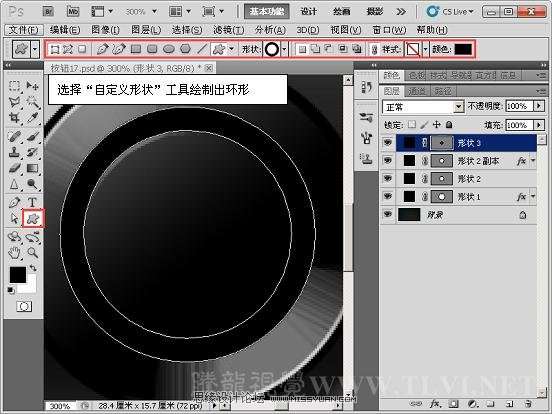Expand effects on 形状 1 layer
Viewport: 552px width, 414px height.
point(533,196)
